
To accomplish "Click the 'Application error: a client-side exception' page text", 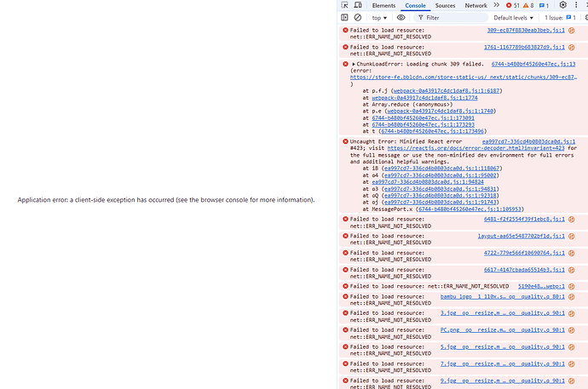I will tap(166, 200).
